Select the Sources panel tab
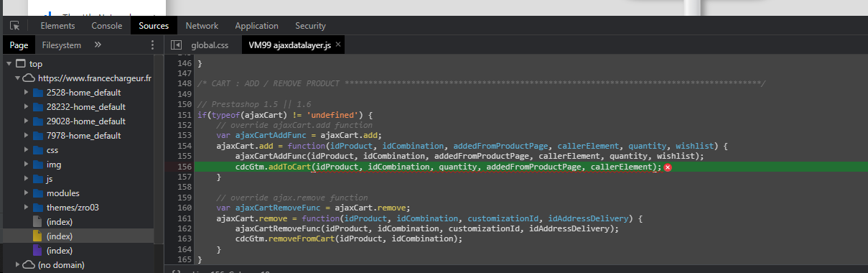The image size is (868, 273). (x=154, y=26)
